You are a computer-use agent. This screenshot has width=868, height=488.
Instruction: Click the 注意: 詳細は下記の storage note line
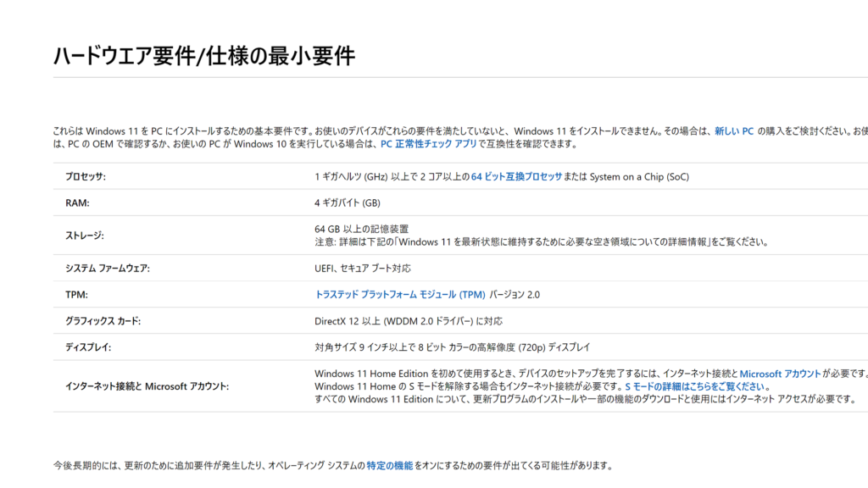coord(542,241)
